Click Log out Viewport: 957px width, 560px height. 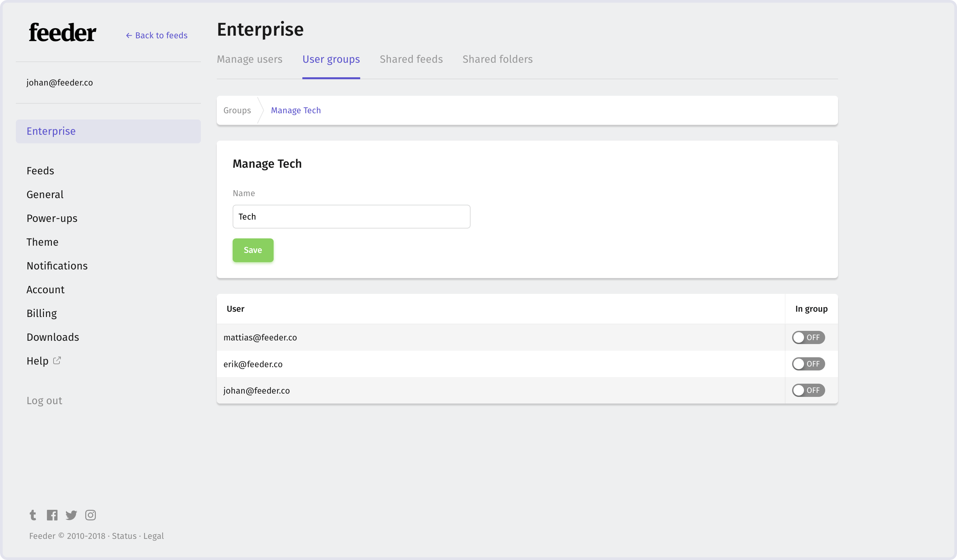(44, 401)
